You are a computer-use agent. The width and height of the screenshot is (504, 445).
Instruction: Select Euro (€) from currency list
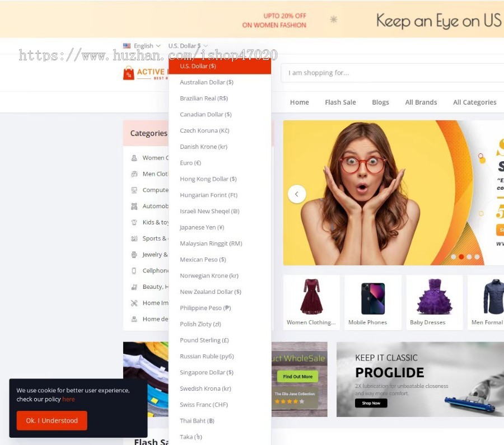(190, 163)
